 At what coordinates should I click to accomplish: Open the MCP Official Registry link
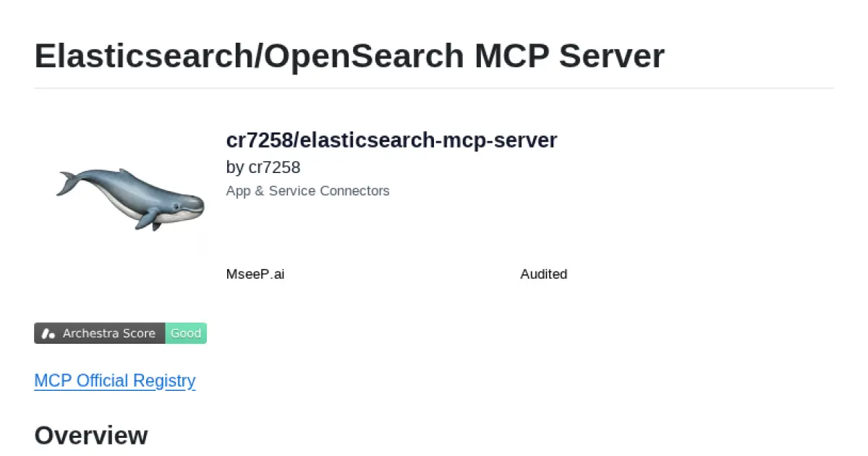[x=114, y=381]
